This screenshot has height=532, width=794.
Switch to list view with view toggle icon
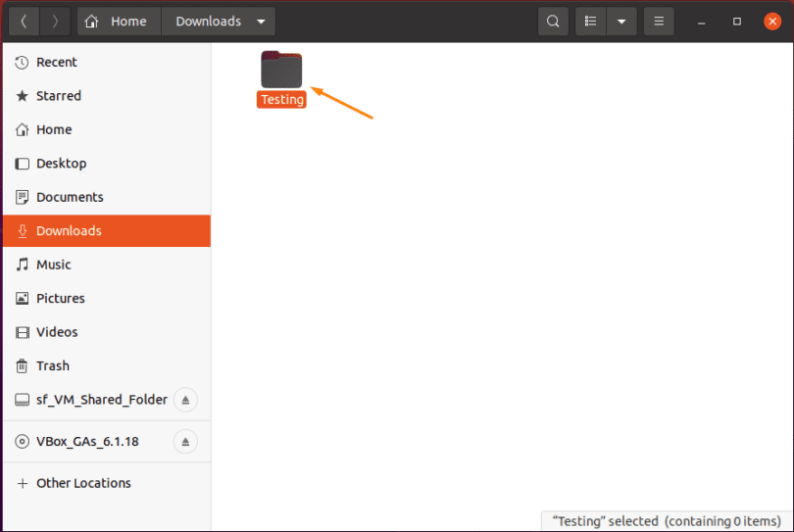[590, 22]
